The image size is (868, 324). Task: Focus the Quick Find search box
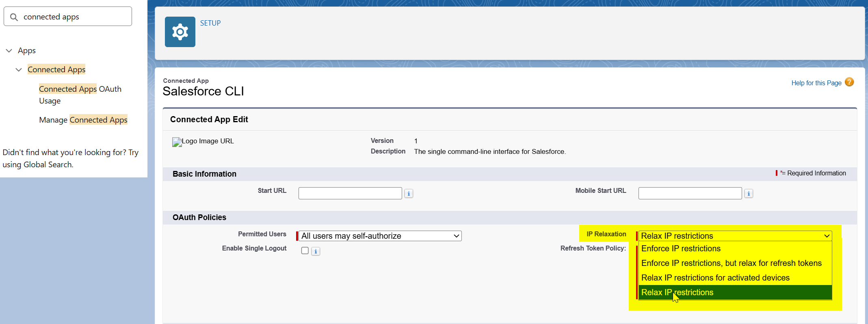pyautogui.click(x=68, y=17)
